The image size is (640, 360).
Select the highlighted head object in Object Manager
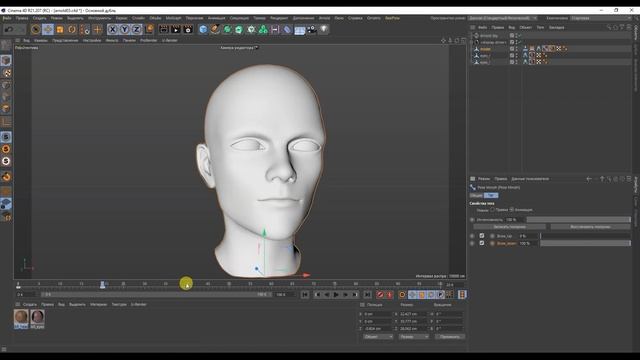[485, 49]
